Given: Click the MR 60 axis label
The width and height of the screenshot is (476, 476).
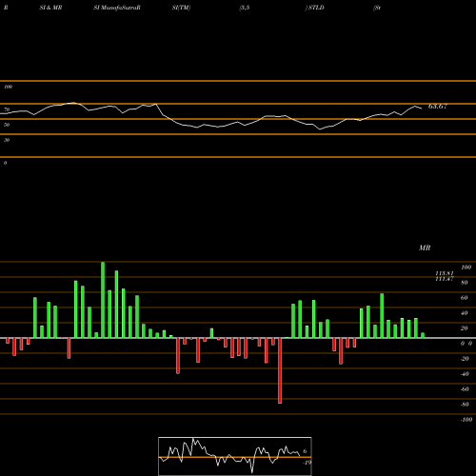Looking at the screenshot, I should pyautogui.click(x=465, y=298).
